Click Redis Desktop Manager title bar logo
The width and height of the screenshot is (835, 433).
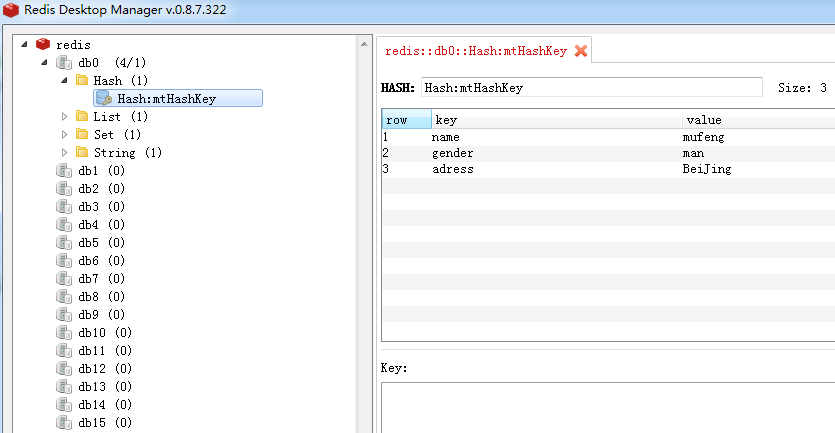(x=11, y=10)
